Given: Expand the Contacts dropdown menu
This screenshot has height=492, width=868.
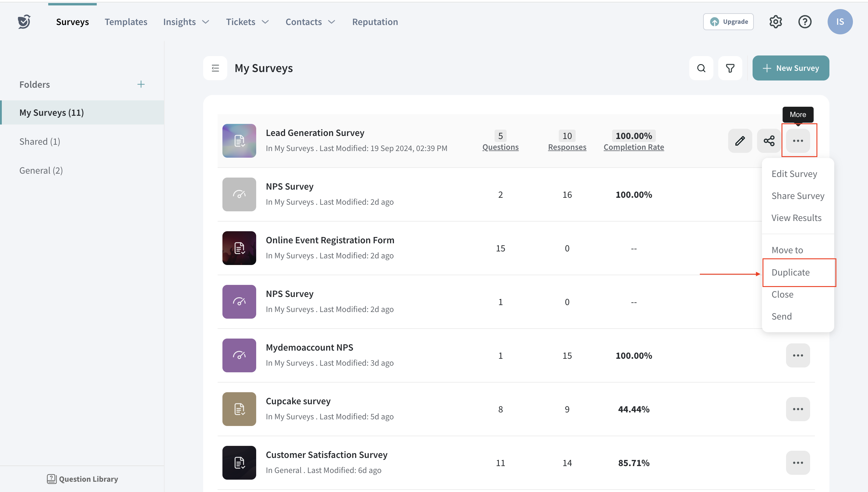Looking at the screenshot, I should coord(310,22).
